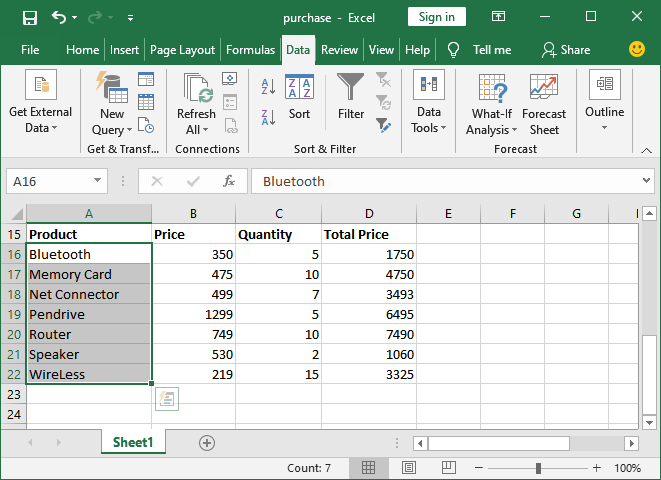Share the workbook

(566, 50)
